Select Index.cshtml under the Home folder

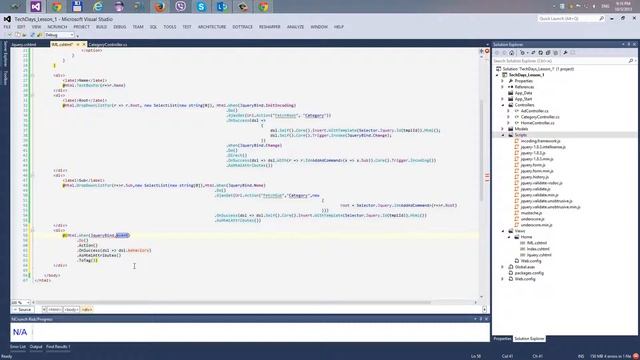coord(538,249)
